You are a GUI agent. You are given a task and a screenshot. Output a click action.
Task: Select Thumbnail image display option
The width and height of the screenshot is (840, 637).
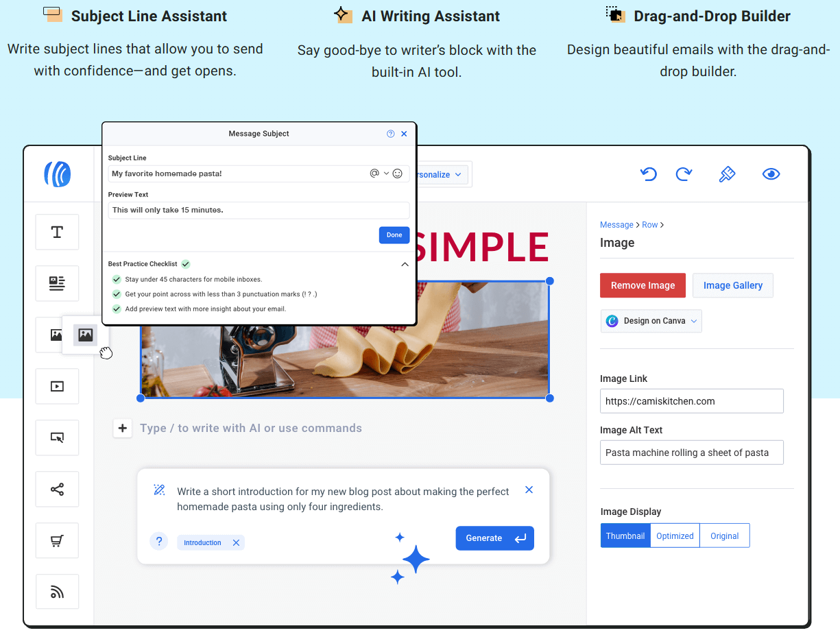pos(625,536)
